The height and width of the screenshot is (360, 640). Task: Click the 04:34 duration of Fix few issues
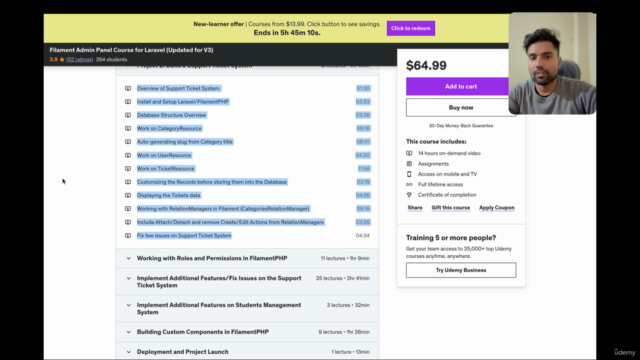coord(362,236)
